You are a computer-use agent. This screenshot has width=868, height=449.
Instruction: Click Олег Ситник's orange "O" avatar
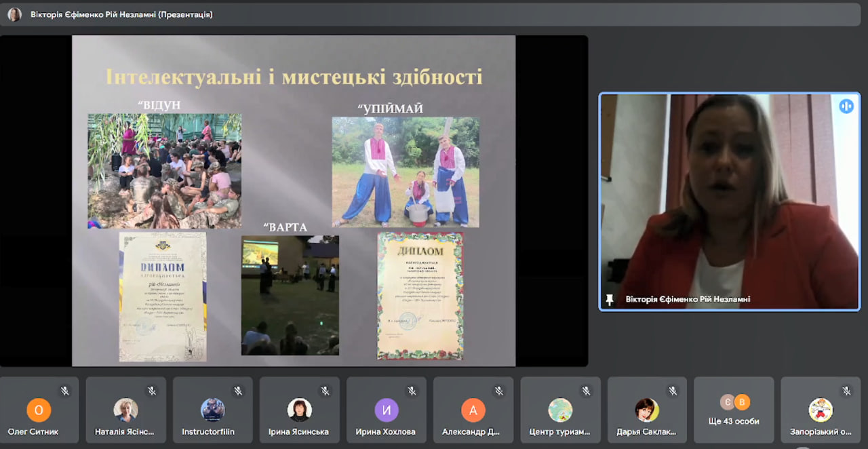pyautogui.click(x=39, y=410)
